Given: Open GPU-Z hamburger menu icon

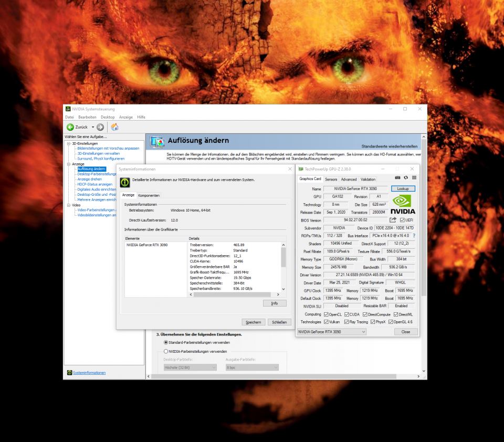Looking at the screenshot, I should [414, 177].
